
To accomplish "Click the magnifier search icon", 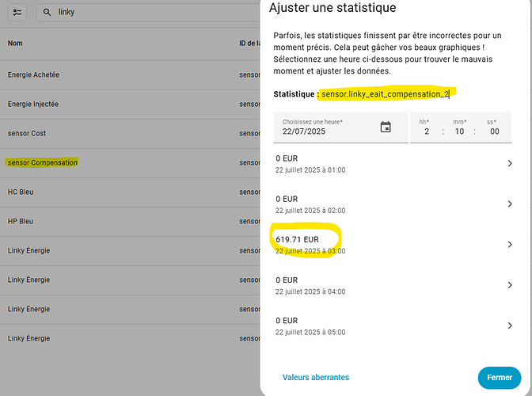I will [x=47, y=13].
